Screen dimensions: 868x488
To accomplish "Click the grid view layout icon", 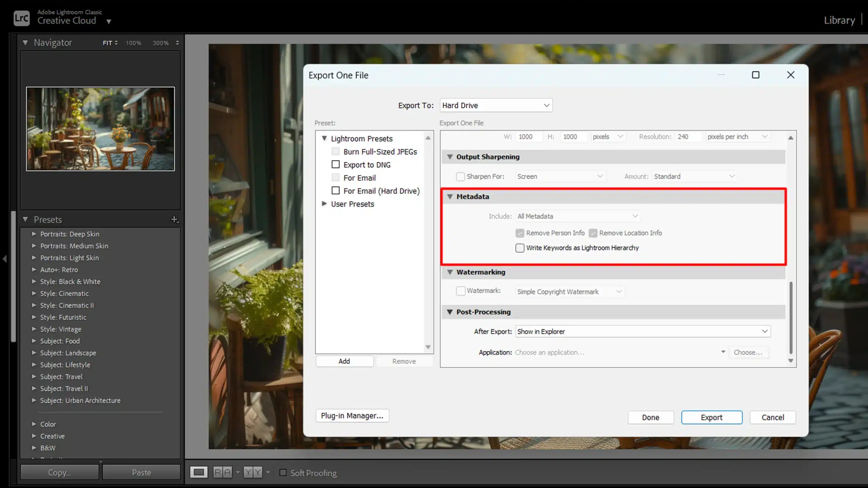I will (199, 472).
